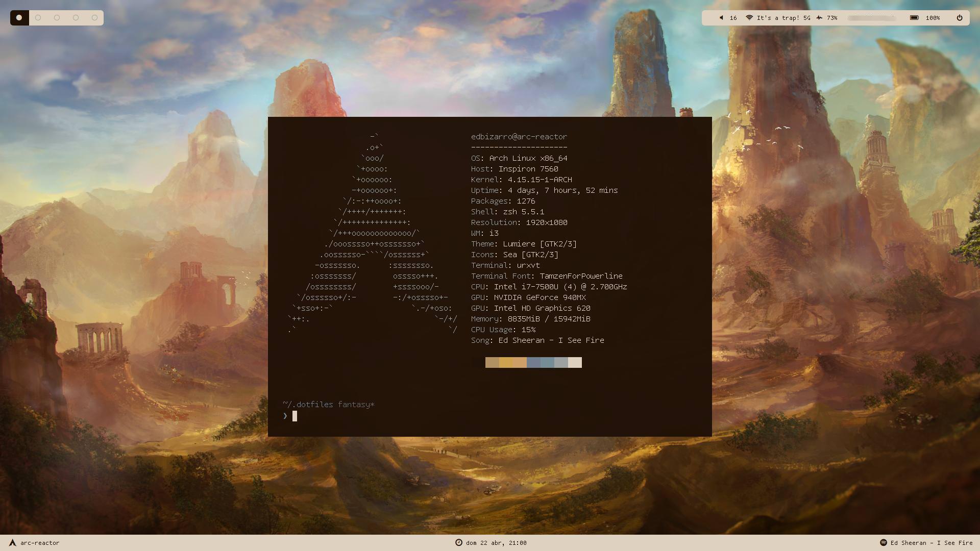Click the WM: i3 line

click(x=485, y=233)
